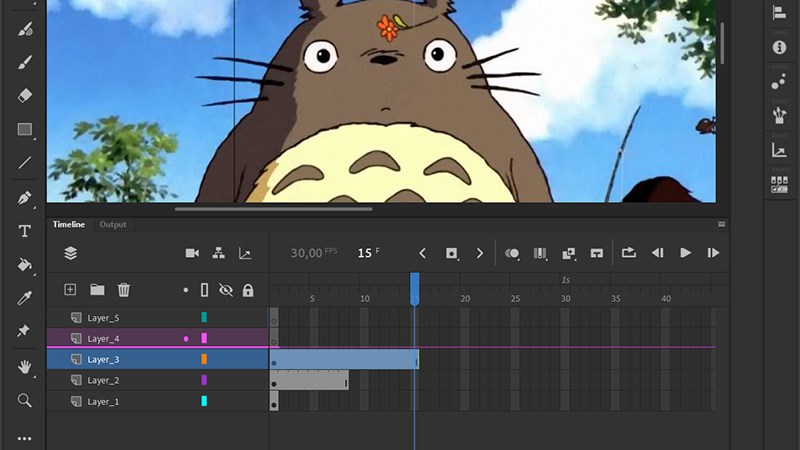Open more tools ellipsis menu
The width and height of the screenshot is (800, 450).
(x=24, y=438)
